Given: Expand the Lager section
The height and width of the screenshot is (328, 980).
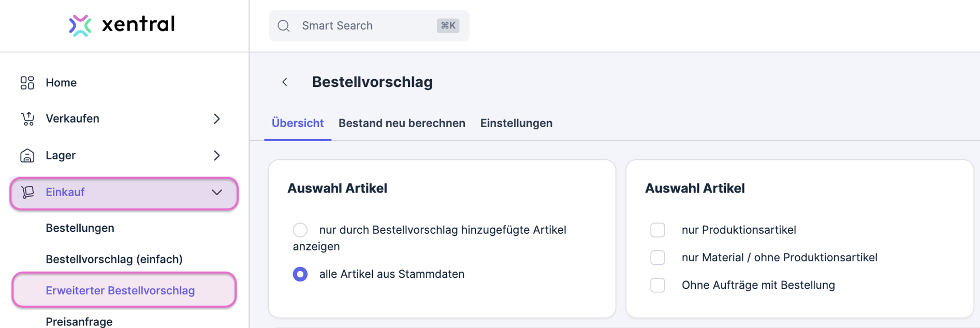Looking at the screenshot, I should click(217, 155).
